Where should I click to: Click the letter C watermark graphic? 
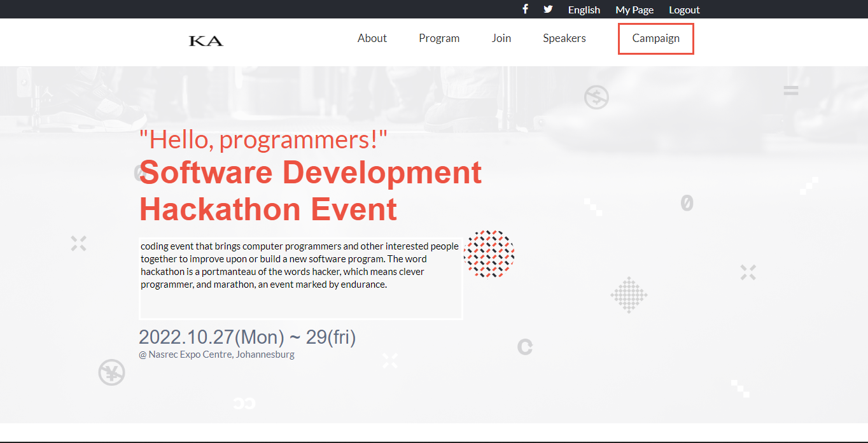tap(524, 347)
